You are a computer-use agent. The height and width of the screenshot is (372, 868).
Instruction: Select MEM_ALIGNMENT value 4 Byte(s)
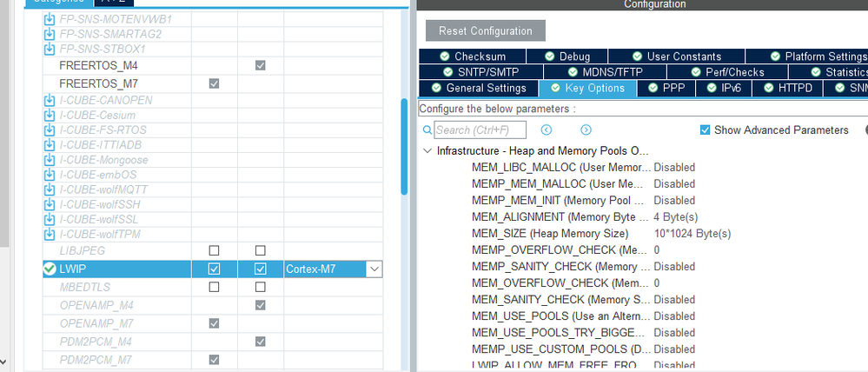675,217
